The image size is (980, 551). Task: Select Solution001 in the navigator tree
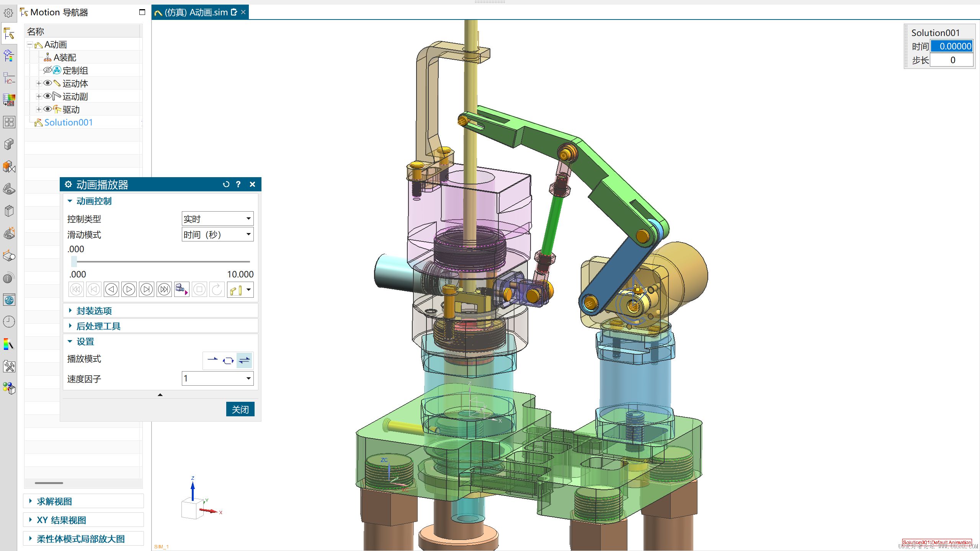68,122
